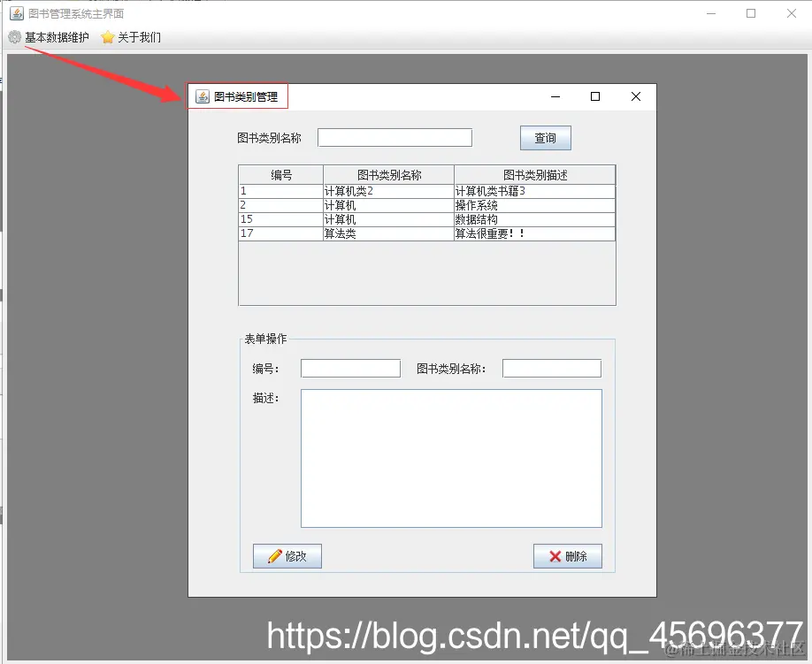Click the gear icon beside 基本数据维护 menu
The width and height of the screenshot is (812, 664).
click(13, 37)
